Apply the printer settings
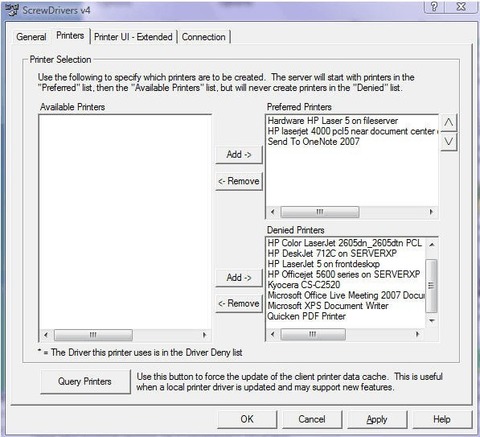The width and height of the screenshot is (480, 437). (377, 419)
